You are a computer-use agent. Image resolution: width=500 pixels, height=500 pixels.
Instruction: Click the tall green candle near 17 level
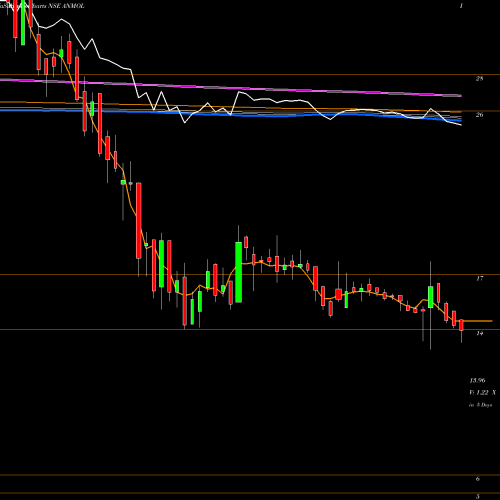pyautogui.click(x=238, y=272)
